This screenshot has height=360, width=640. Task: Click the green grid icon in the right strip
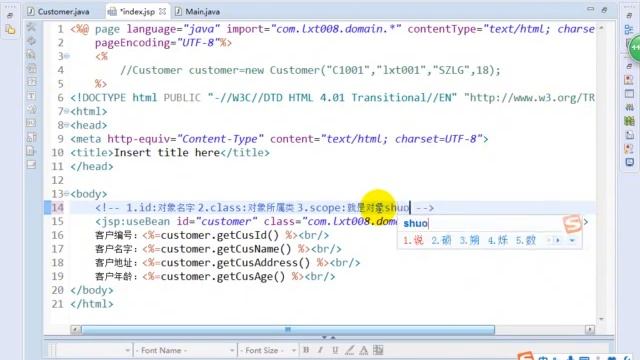click(x=629, y=121)
